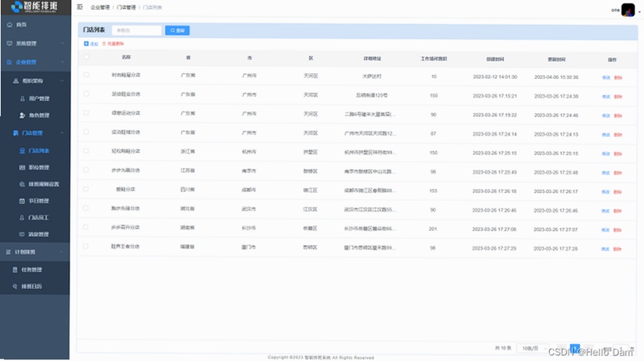The height and width of the screenshot is (361, 644).
Task: Click the blue plus add icon
Action: coord(86,43)
